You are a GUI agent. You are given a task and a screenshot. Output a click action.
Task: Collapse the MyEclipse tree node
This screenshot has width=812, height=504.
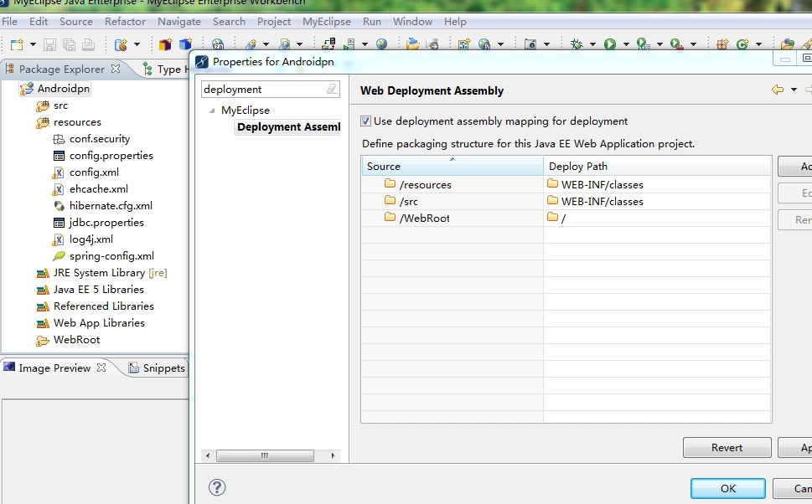[212, 111]
